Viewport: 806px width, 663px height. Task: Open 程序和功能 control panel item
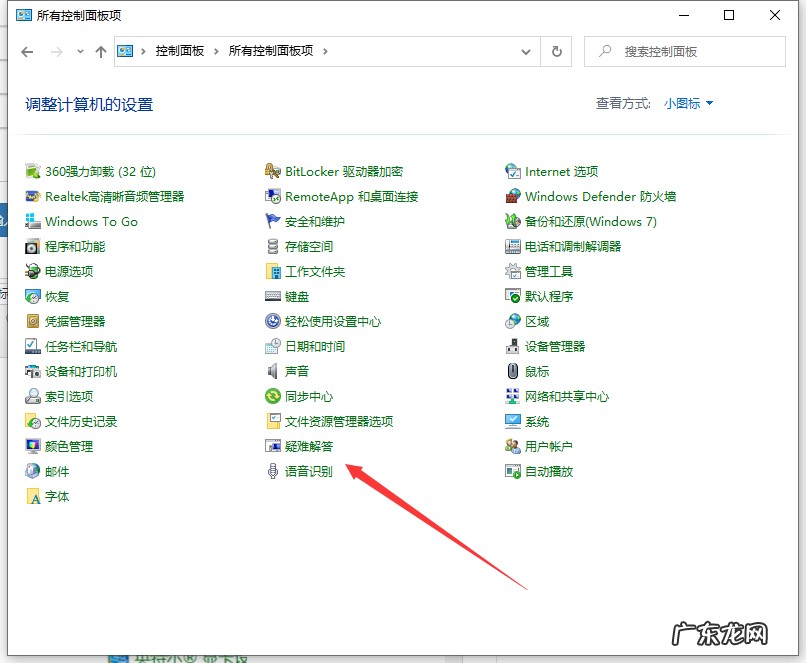pos(75,246)
